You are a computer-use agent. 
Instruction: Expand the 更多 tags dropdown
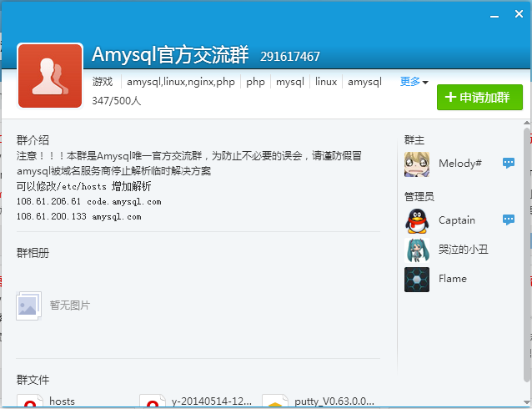click(x=414, y=82)
